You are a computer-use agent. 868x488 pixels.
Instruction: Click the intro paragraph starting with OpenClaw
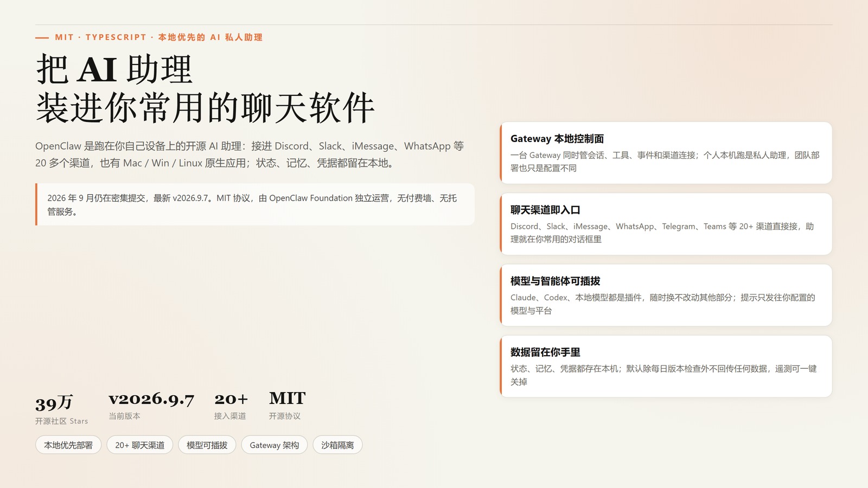250,155
